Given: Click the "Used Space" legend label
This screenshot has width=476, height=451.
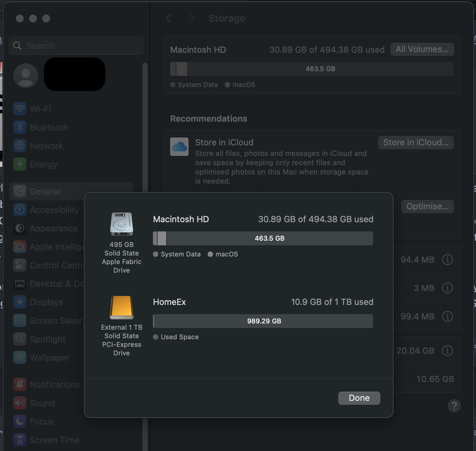Looking at the screenshot, I should (x=180, y=337).
